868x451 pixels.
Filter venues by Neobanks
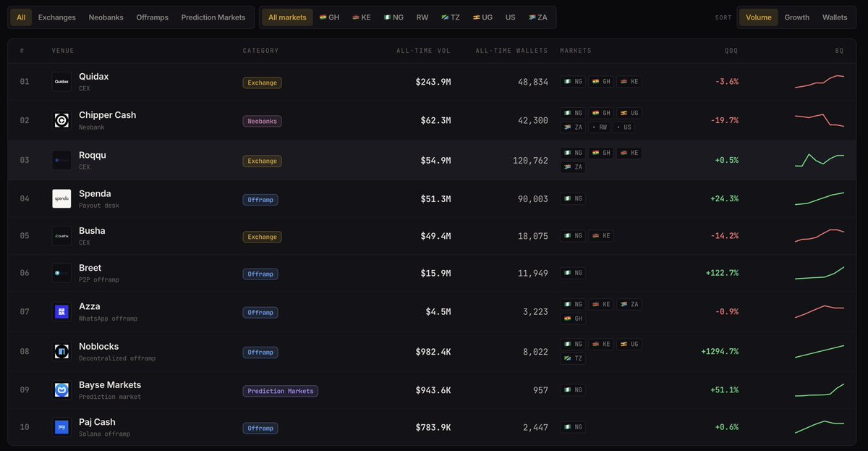click(x=106, y=17)
